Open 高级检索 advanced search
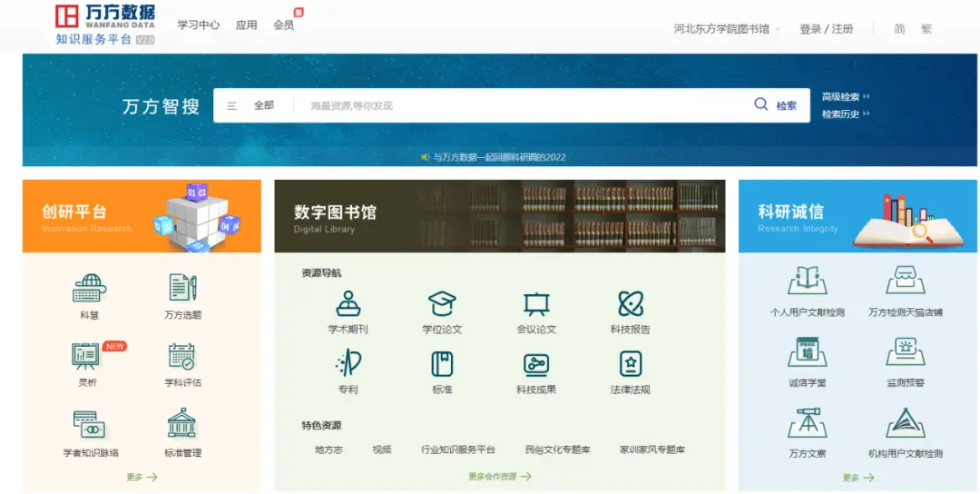The width and height of the screenshot is (980, 494). (846, 97)
